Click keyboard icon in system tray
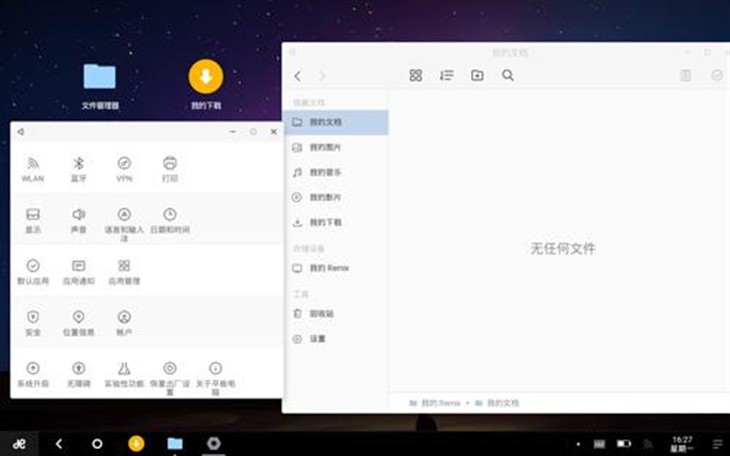The image size is (730, 456). (600, 444)
